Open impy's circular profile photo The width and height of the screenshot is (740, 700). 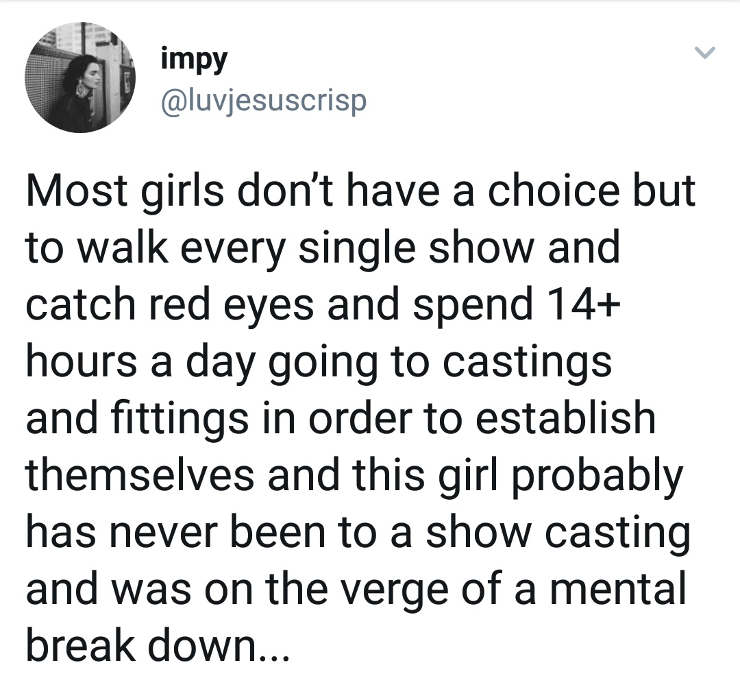click(79, 77)
